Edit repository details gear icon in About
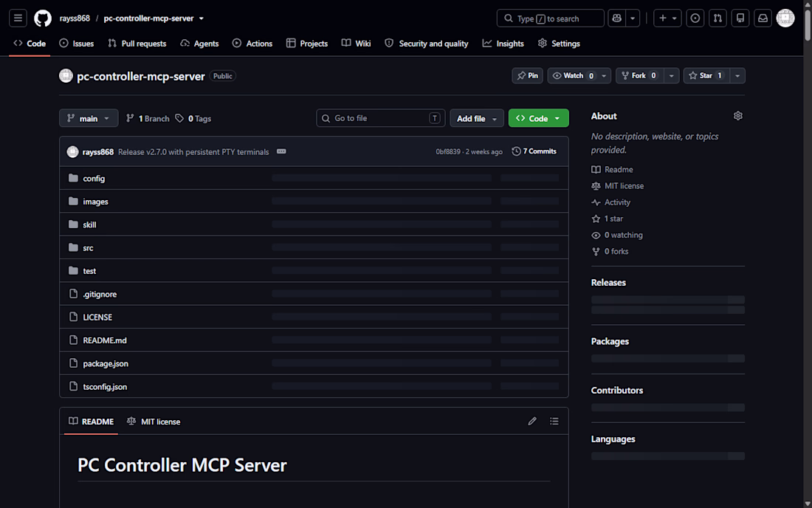Image resolution: width=812 pixels, height=508 pixels. [738, 116]
